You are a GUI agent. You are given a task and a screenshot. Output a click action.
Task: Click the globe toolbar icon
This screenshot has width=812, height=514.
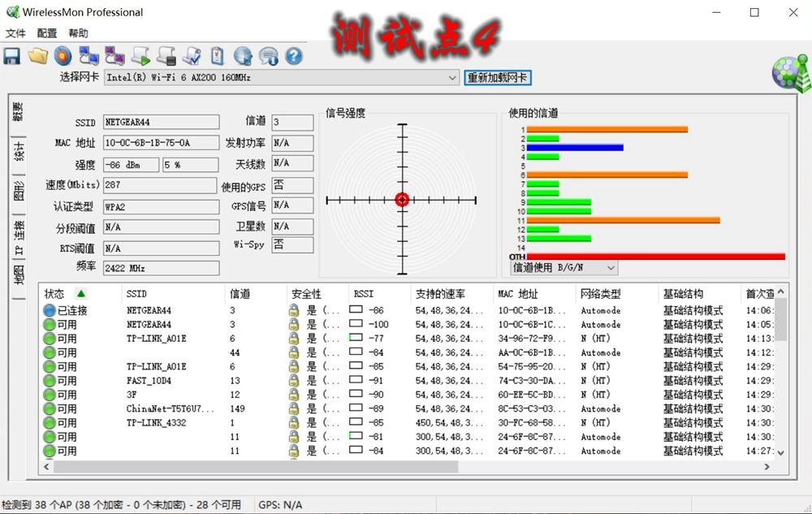[x=243, y=56]
